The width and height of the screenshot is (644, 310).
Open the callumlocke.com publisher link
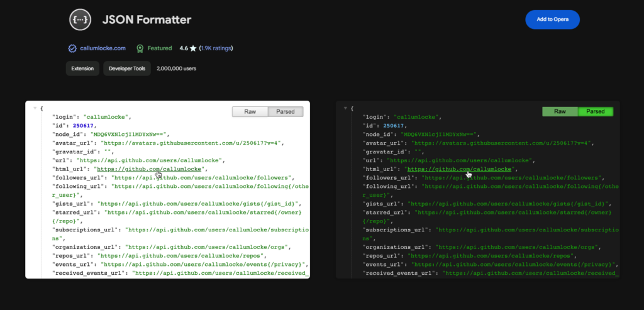point(103,48)
